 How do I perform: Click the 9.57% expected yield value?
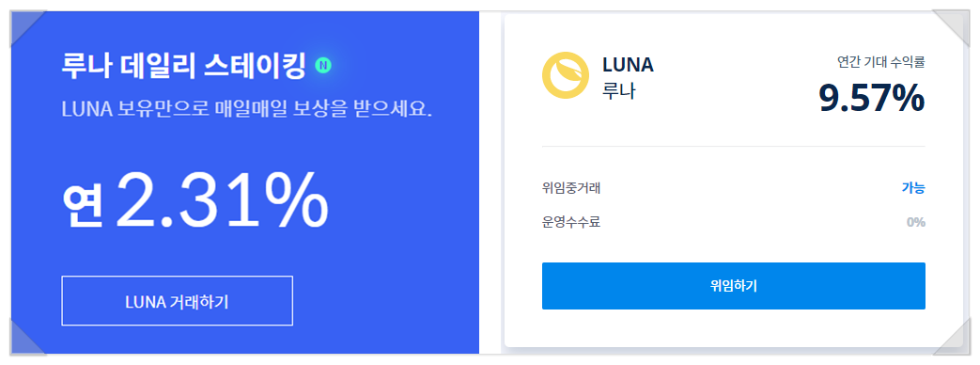coord(871,98)
